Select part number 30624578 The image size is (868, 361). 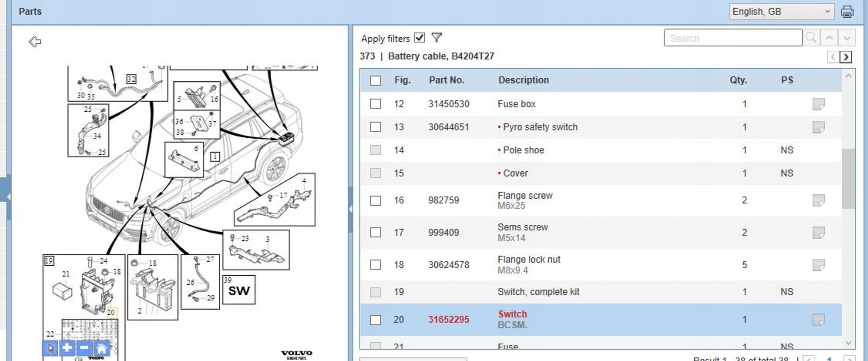(449, 265)
